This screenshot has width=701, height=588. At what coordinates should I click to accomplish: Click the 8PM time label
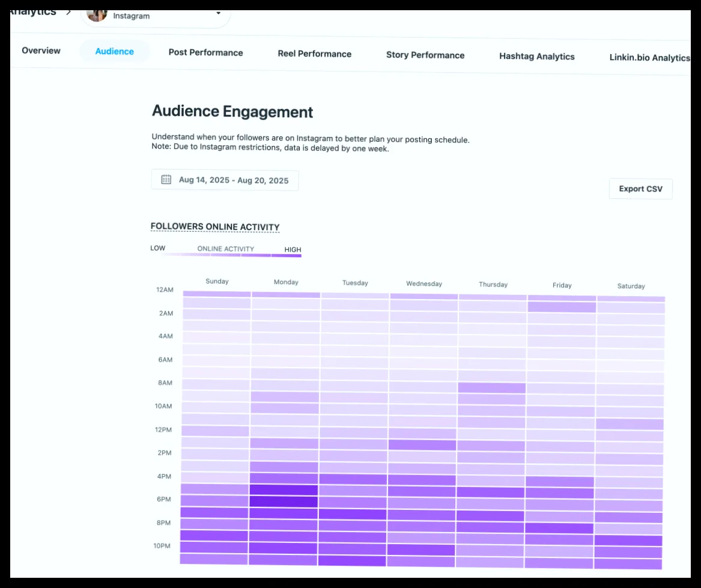point(163,523)
